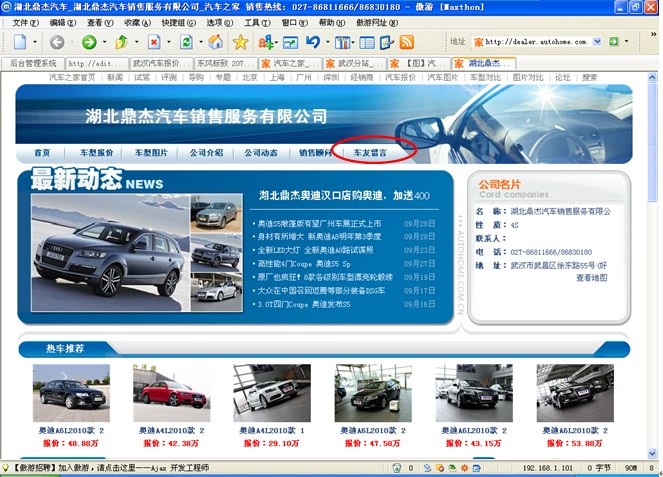Go back with the grey Back arrow
Screen dimensions: 663x477
point(57,42)
